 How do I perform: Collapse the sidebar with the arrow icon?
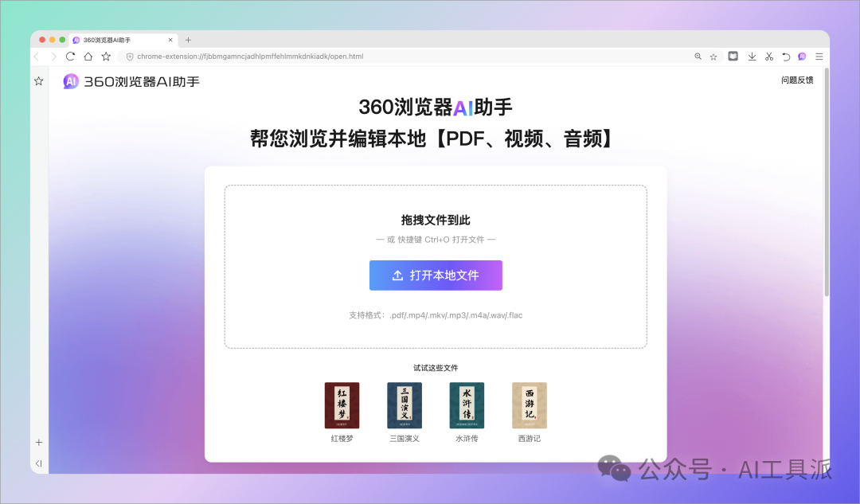click(x=39, y=463)
